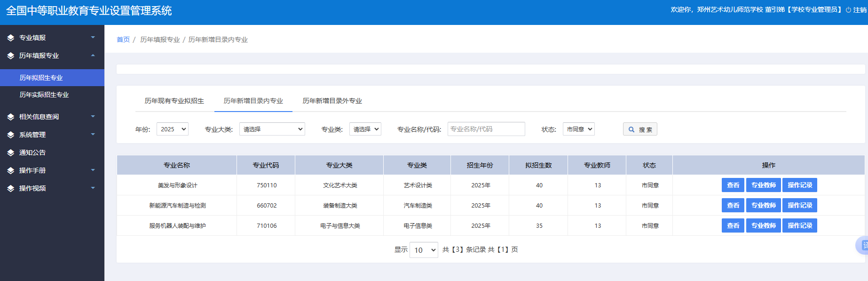This screenshot has width=868, height=281.
Task: Click the layers icon beside 系统管理
Action: tap(10, 135)
